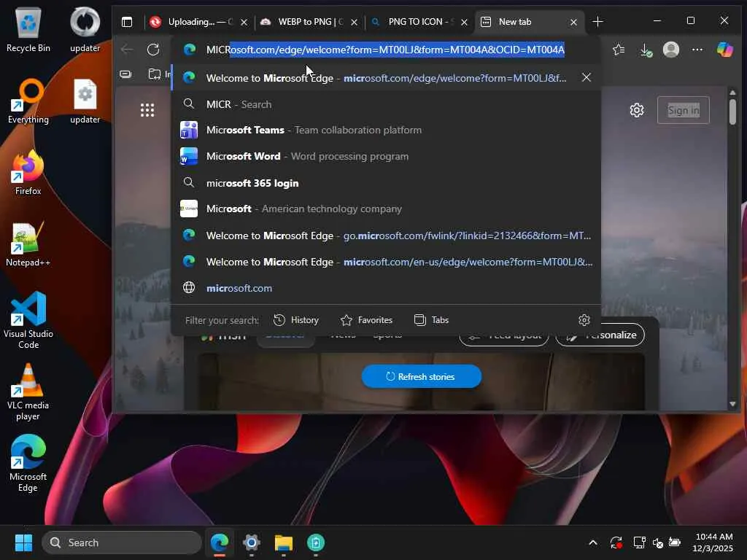747x560 pixels.
Task: Click the scrollbar down arrow
Action: pos(732,404)
